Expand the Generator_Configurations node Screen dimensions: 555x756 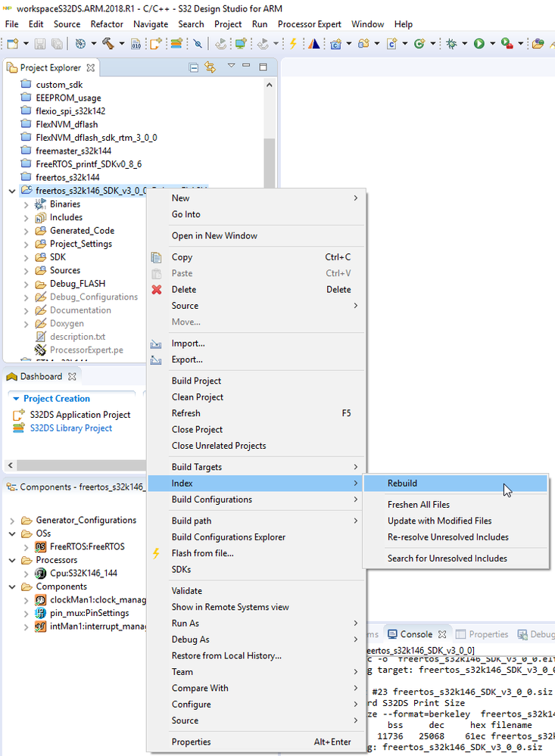(x=12, y=521)
